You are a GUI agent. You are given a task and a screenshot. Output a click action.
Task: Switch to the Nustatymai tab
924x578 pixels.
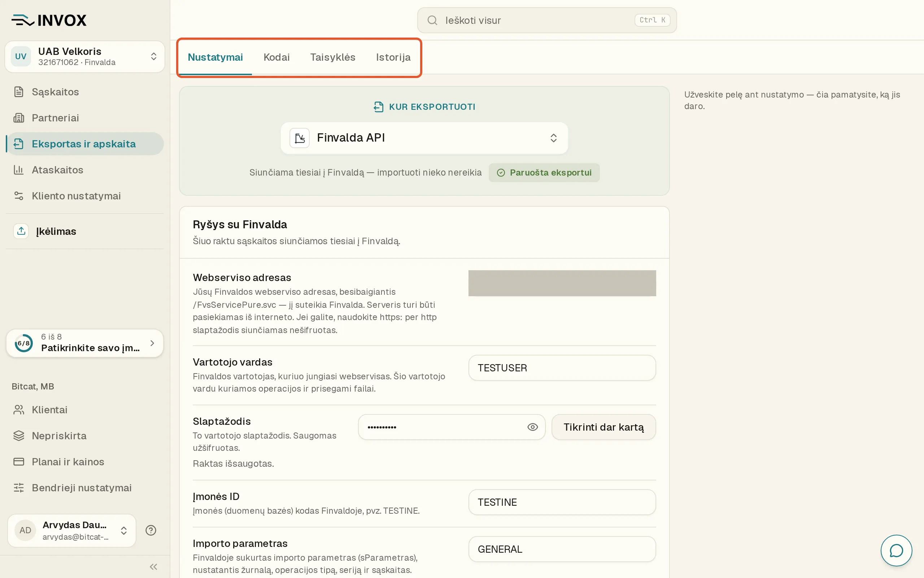(x=215, y=57)
